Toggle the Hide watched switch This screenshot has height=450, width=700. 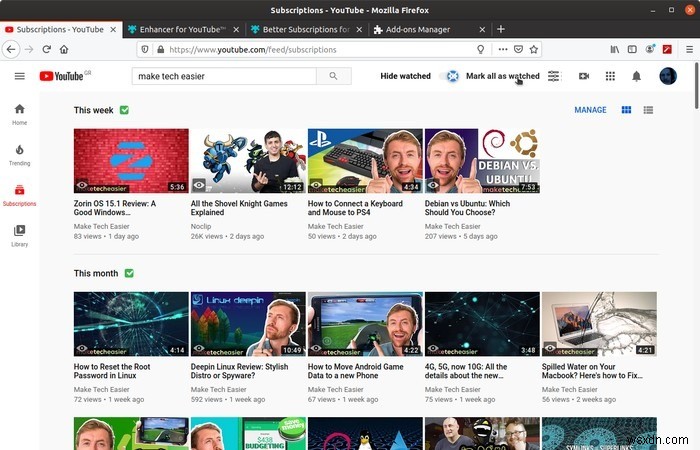(x=450, y=76)
